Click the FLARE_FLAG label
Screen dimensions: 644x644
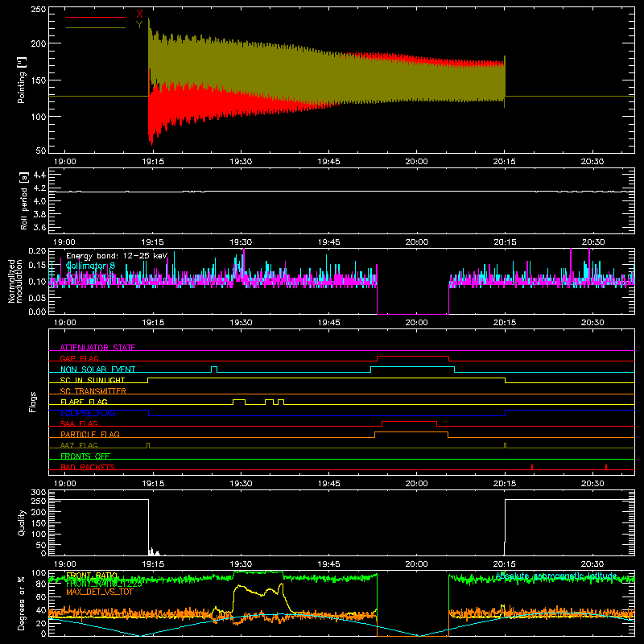coord(84,402)
